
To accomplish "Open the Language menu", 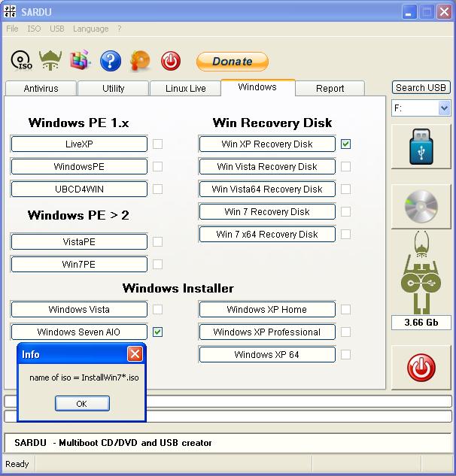I will coord(90,29).
